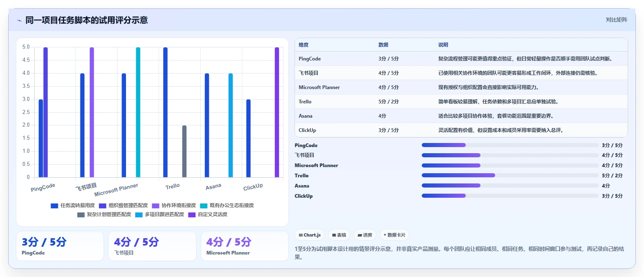Select the Microsoft Planner table row
The height and width of the screenshot is (277, 644).
[x=461, y=87]
